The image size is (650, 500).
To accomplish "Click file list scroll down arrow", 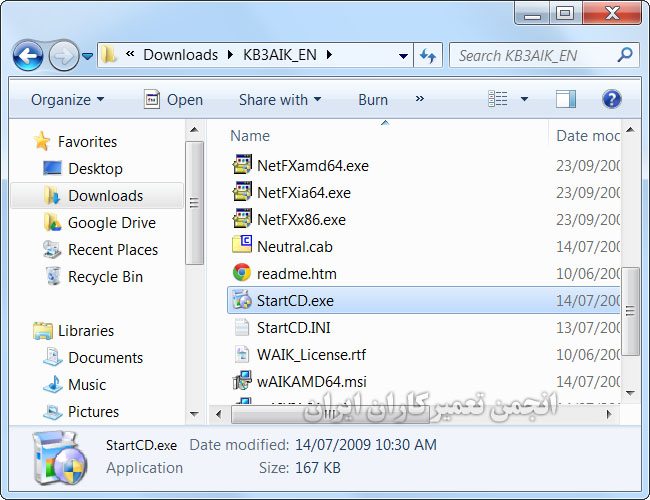I will [631, 392].
